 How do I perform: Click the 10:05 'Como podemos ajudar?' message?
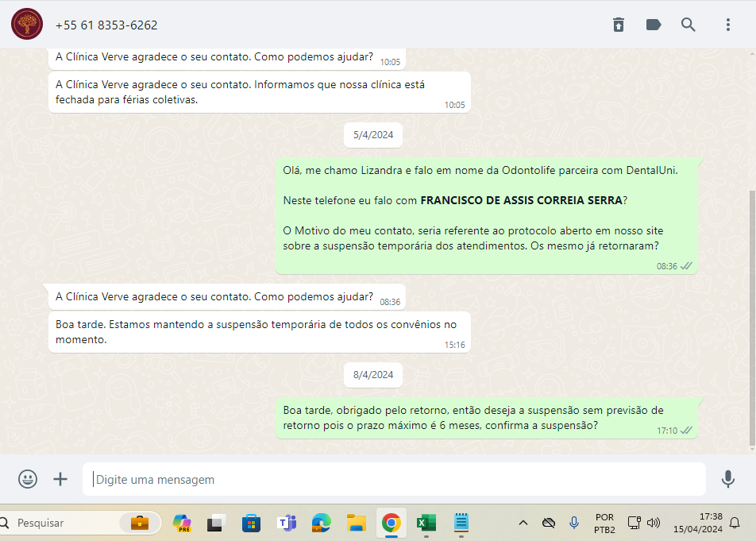point(227,57)
